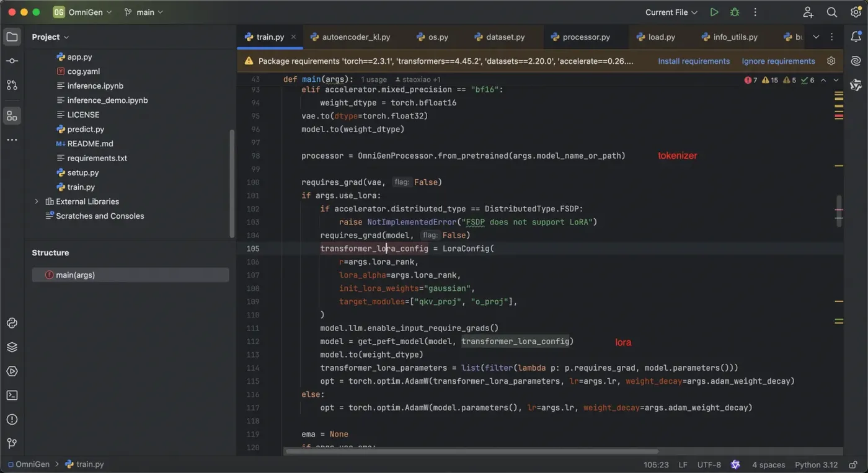This screenshot has width=868, height=473.
Task: Open the Terminal tool window
Action: pos(12,395)
